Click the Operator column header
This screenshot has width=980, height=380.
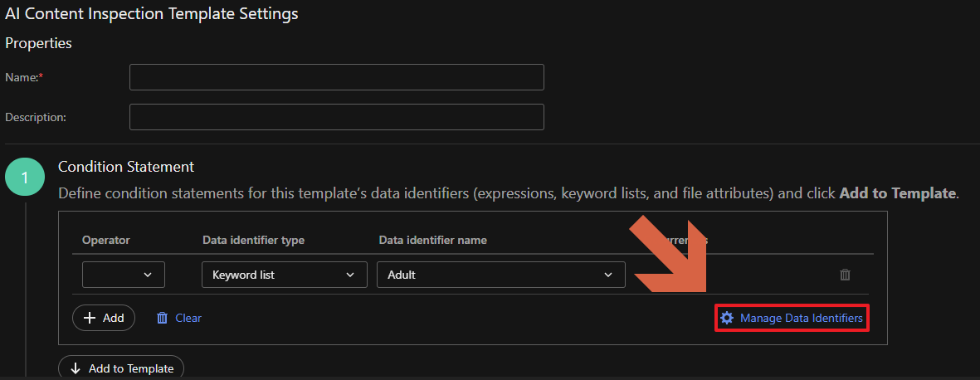pos(106,240)
